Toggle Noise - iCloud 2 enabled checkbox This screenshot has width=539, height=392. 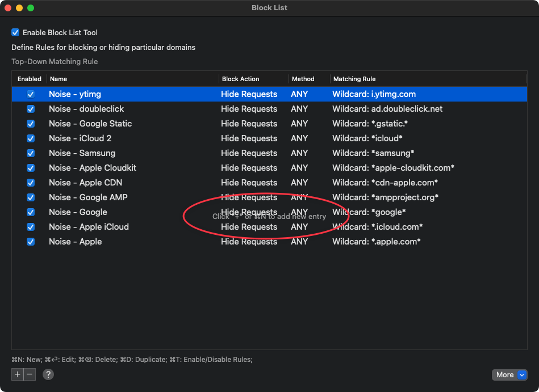(31, 138)
